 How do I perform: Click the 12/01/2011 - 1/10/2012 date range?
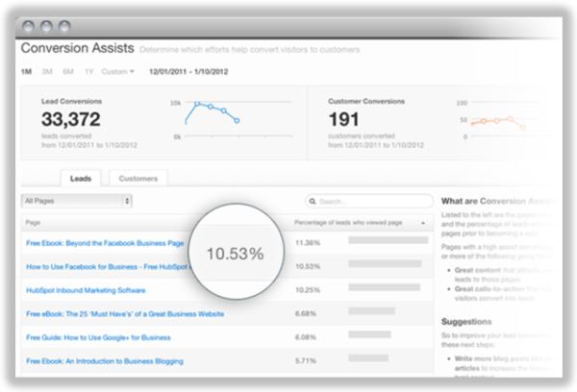[x=188, y=71]
